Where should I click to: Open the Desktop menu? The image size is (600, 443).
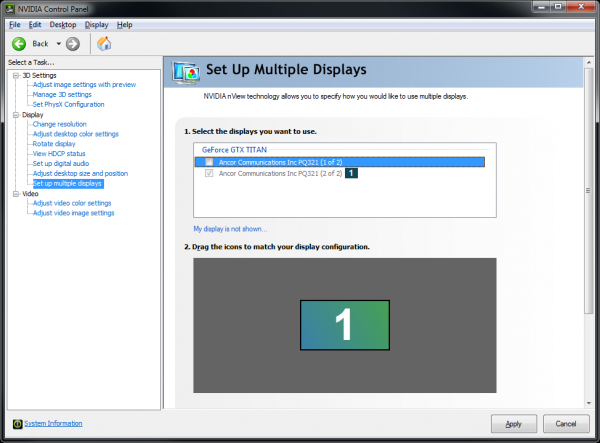coord(62,24)
